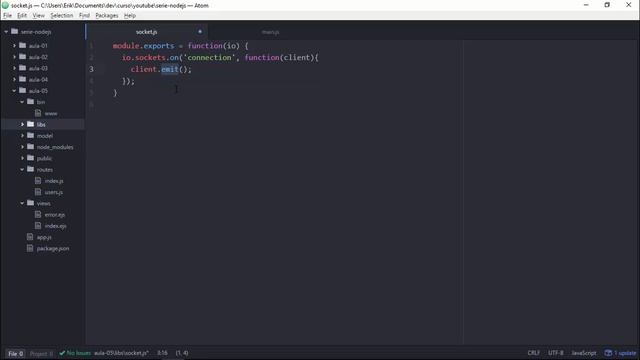
Task: Click the aula-01 folder icon
Action: [23, 45]
